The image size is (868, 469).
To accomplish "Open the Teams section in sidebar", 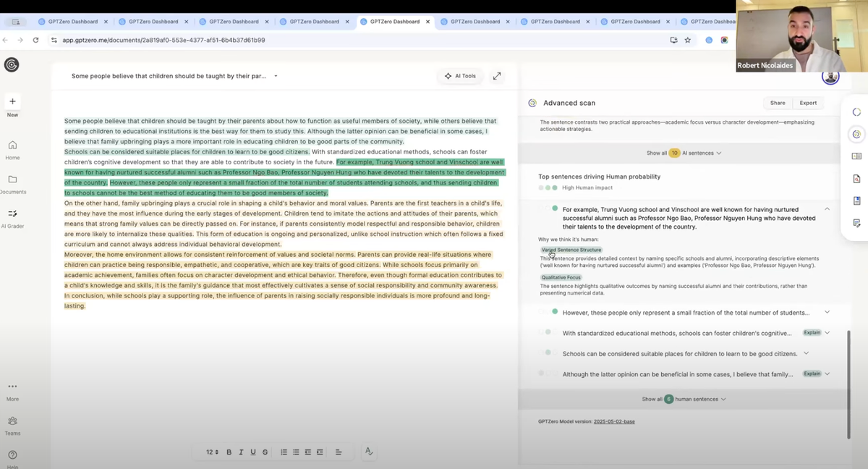I will (x=12, y=421).
